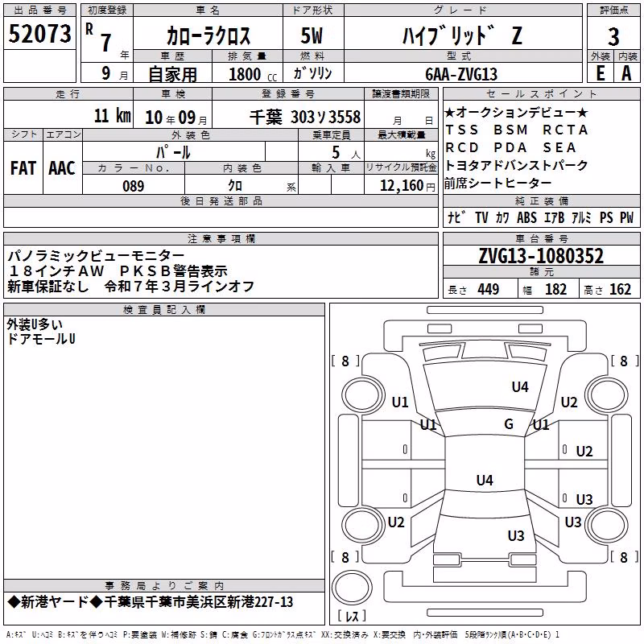Click the 新車保証なし note
644x644 pixels.
pyautogui.click(x=48, y=287)
